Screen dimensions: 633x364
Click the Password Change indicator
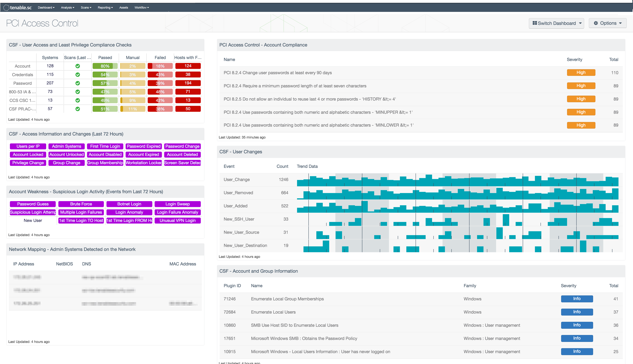point(182,146)
